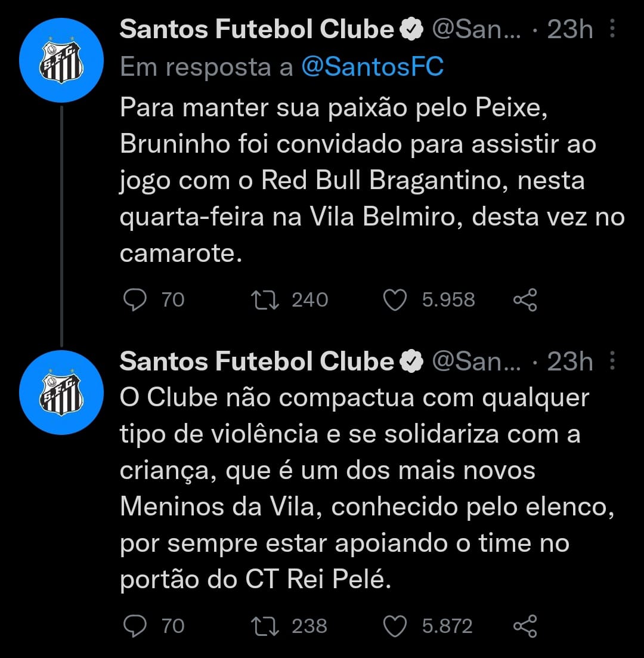Image resolution: width=644 pixels, height=658 pixels.
Task: Select the verified badge on first tweet
Action: pos(411,29)
